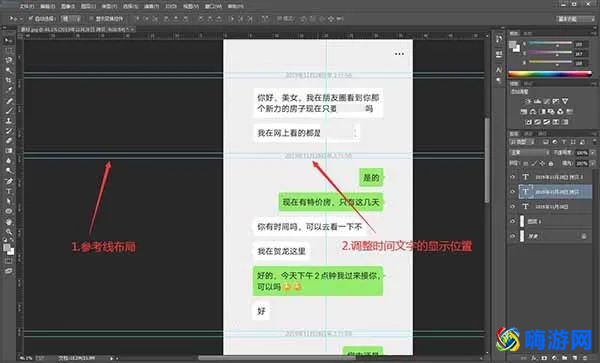Image resolution: width=600 pixels, height=363 pixels.
Task: Hide the background 背景 layer
Action: coord(513,236)
